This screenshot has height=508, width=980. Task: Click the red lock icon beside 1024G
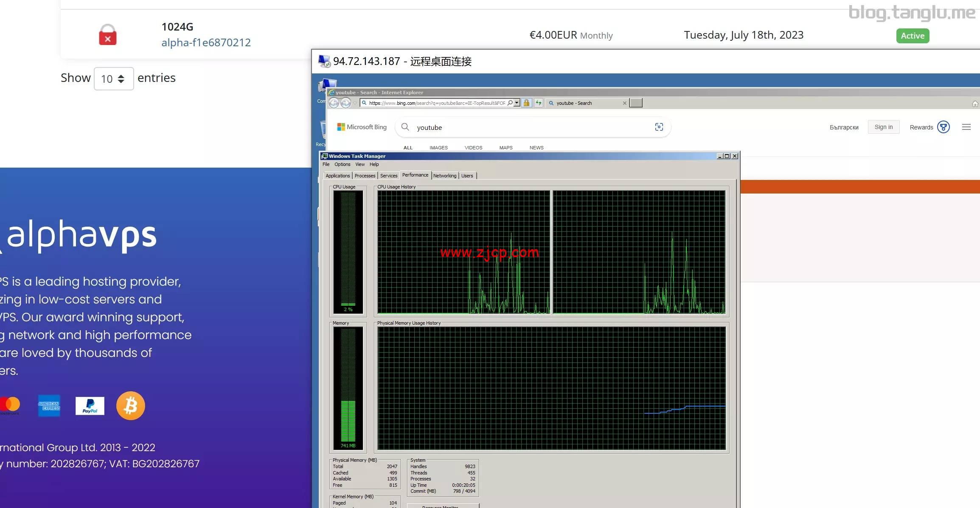pyautogui.click(x=107, y=35)
